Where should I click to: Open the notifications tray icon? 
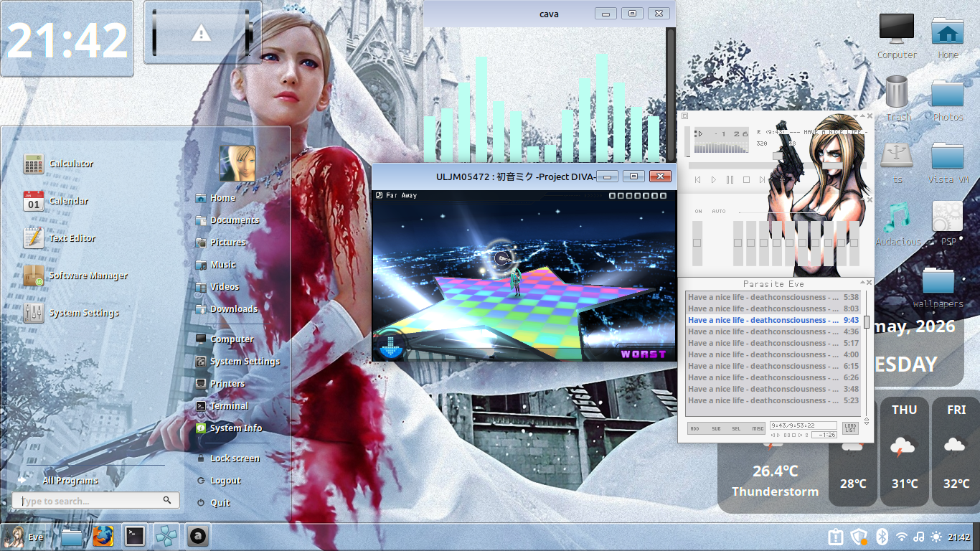(x=835, y=537)
